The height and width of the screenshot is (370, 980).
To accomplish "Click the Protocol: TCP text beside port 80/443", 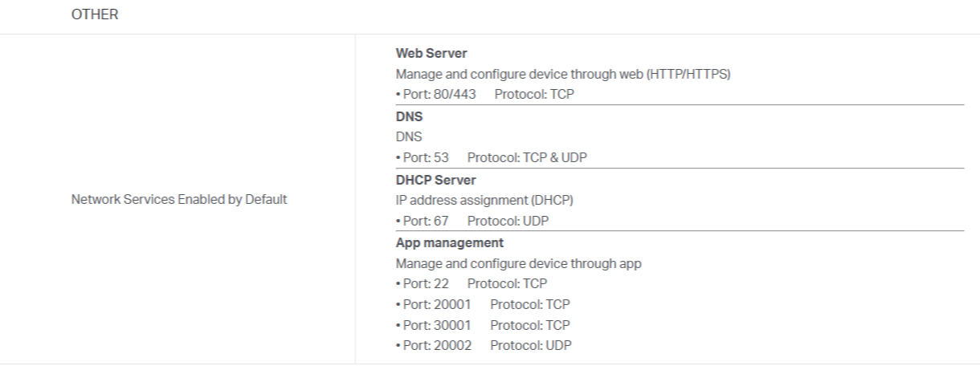I will (x=534, y=95).
